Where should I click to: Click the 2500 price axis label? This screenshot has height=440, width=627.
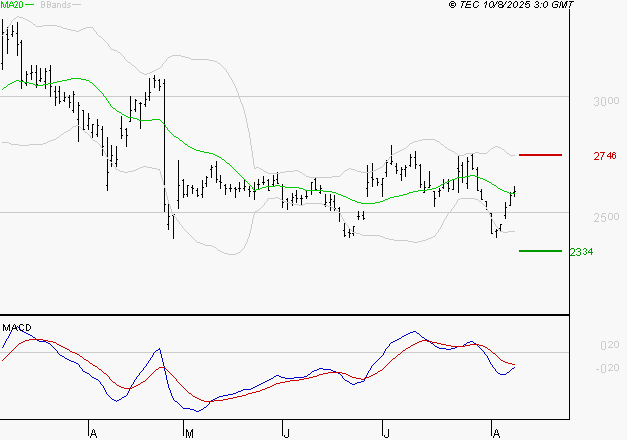point(606,217)
